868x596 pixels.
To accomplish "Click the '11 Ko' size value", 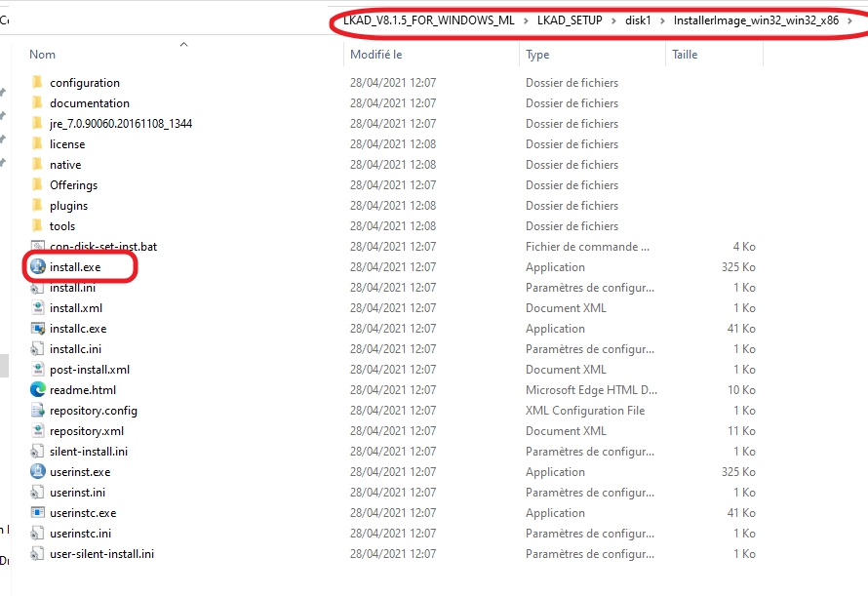I will pos(741,431).
